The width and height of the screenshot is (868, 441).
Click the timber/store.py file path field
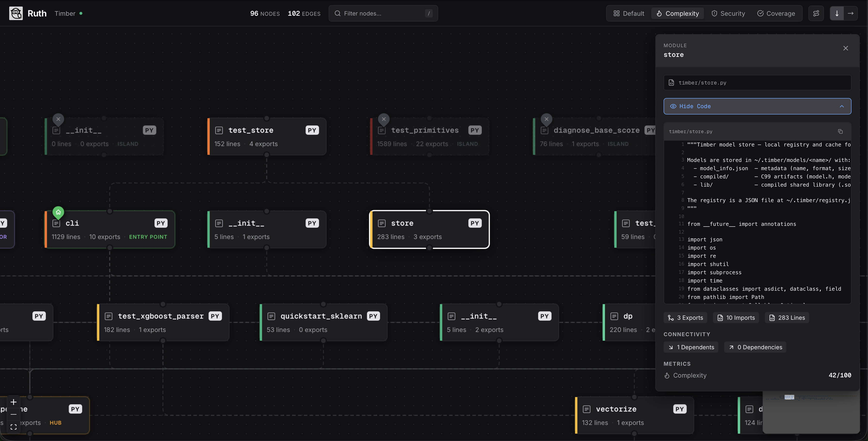pos(757,83)
